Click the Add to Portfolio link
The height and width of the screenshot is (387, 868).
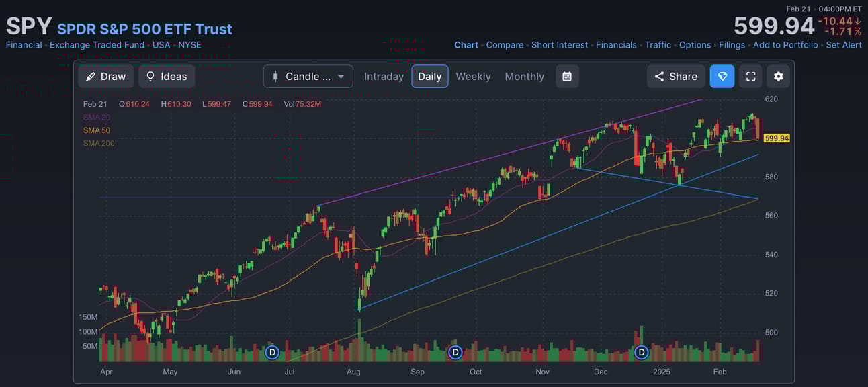tap(785, 45)
